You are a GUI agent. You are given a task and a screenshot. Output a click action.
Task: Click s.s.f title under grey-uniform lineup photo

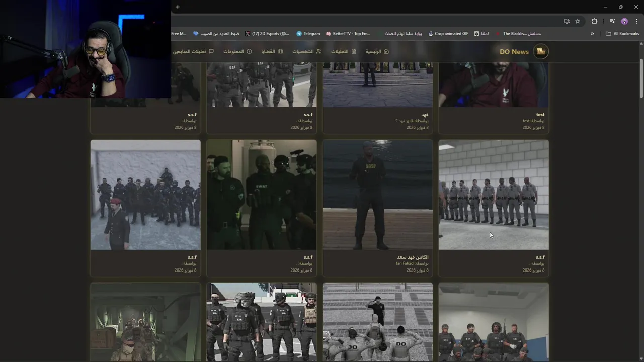[x=540, y=257]
